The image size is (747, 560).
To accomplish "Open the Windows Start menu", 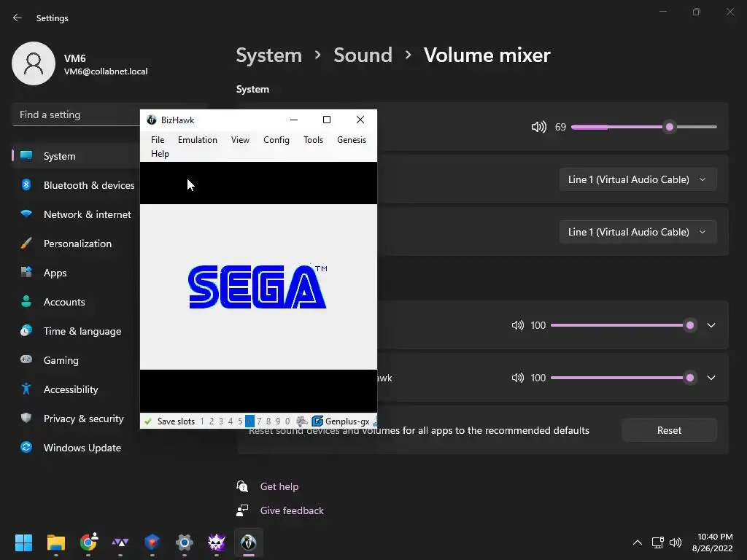I will [x=24, y=542].
